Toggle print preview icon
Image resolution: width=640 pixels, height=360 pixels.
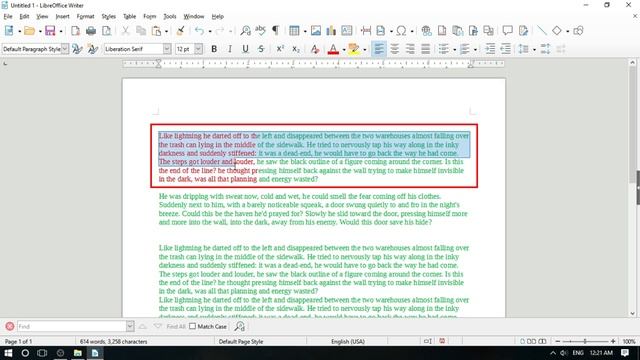(x=107, y=31)
